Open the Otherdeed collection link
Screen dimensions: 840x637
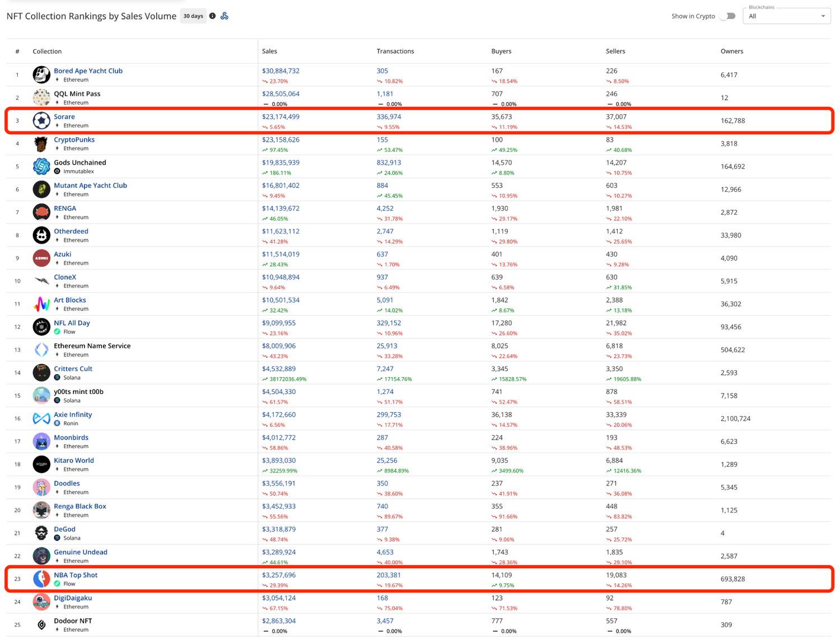tap(71, 231)
